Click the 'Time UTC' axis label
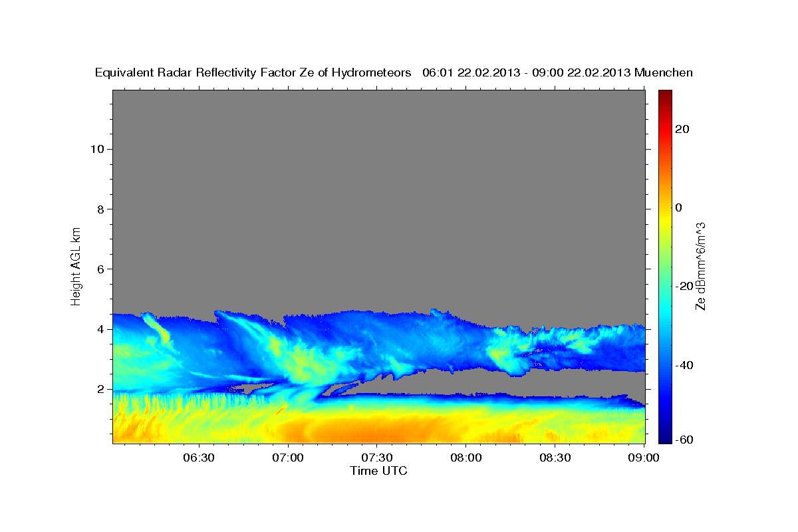This screenshot has width=798, height=532. [378, 471]
